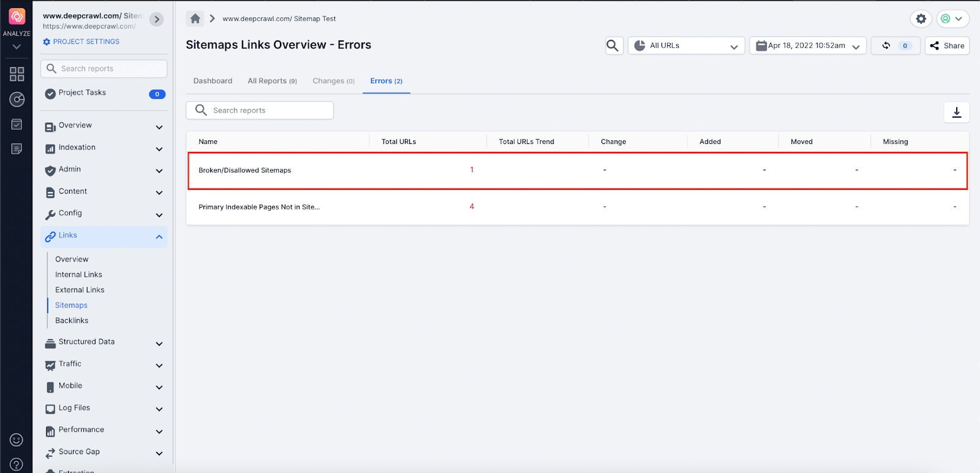
Task: Click the sidebar Search reports field
Action: (104, 69)
